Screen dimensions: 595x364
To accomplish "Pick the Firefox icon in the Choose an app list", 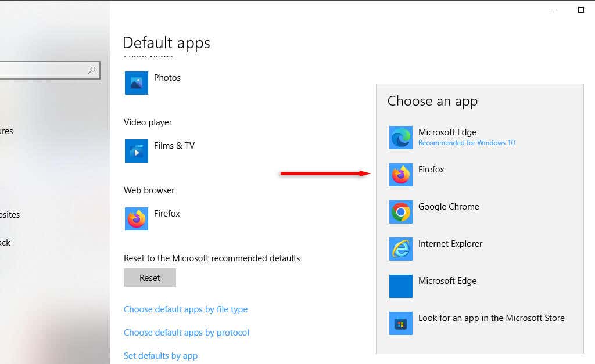I will tap(401, 174).
